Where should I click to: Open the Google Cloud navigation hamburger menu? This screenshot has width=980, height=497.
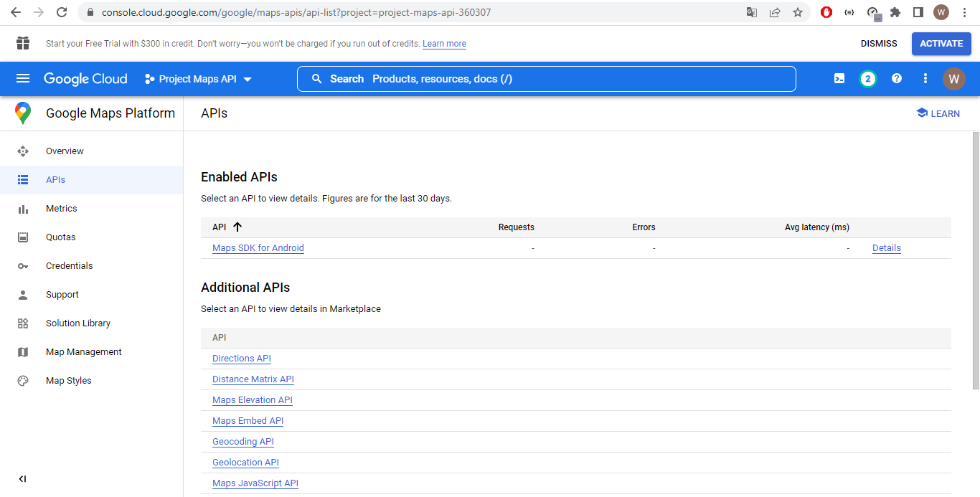pos(23,79)
